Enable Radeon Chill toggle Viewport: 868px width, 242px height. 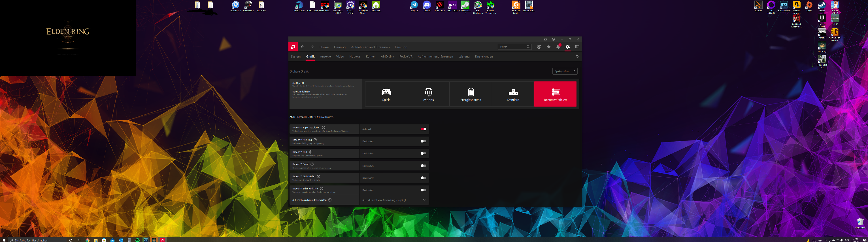(x=424, y=154)
